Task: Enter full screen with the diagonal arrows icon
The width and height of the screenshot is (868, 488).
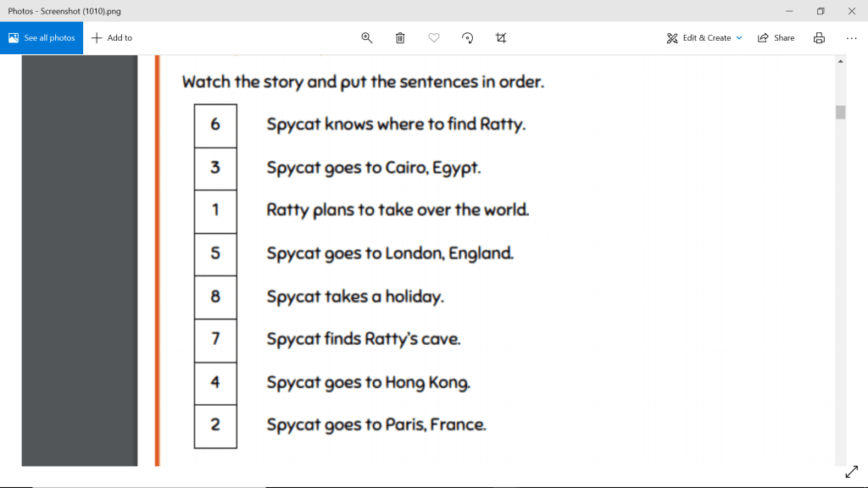Action: 852,471
